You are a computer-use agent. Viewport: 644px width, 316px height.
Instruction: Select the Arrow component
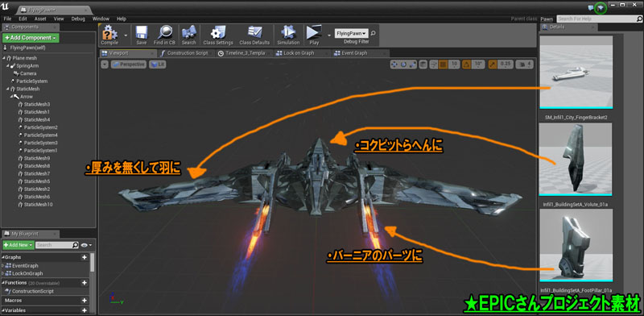tap(27, 97)
